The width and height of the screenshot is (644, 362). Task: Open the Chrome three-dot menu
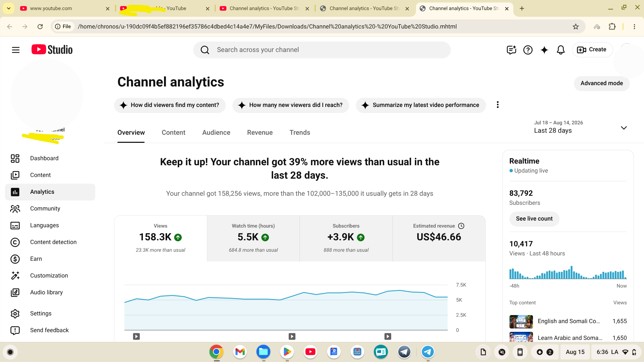coord(634,26)
